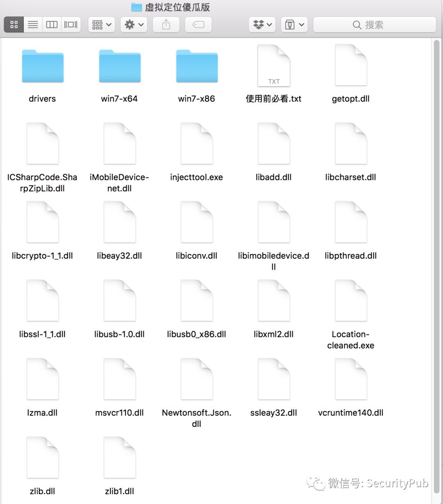Select the injecttool.exe file icon
The image size is (443, 504).
197,144
